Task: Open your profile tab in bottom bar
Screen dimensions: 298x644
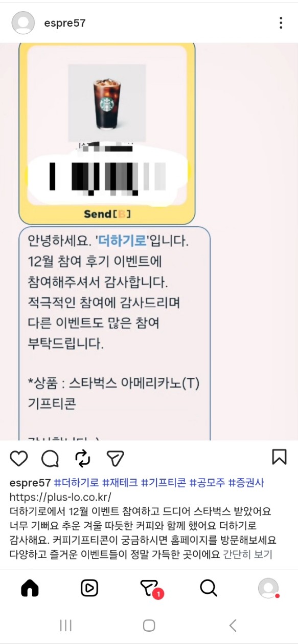Action: coord(268,589)
